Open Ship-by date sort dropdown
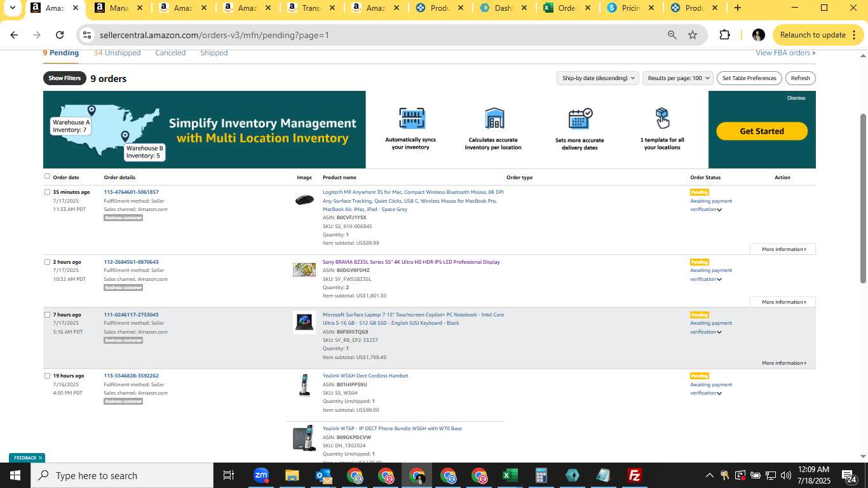This screenshot has height=488, width=868. pyautogui.click(x=597, y=78)
